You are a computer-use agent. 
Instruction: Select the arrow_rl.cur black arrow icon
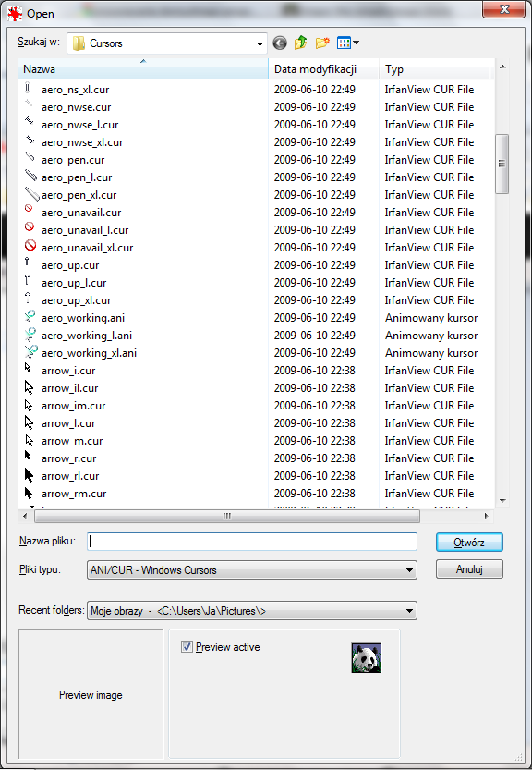[x=29, y=475]
